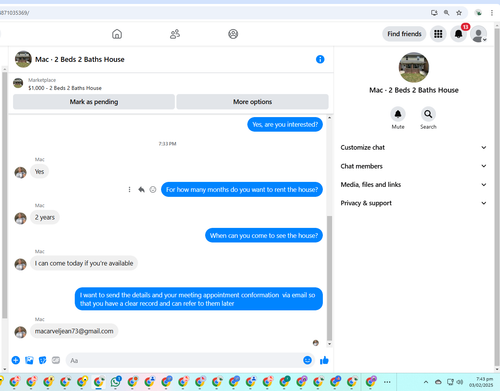Open the Groups icon in top navigation
500x391 pixels.
tap(233, 34)
